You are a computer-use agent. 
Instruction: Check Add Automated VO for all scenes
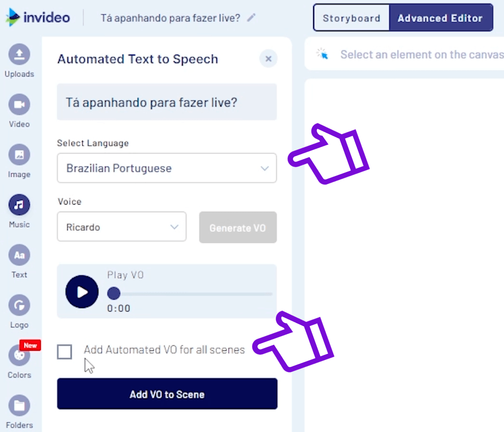[64, 352]
